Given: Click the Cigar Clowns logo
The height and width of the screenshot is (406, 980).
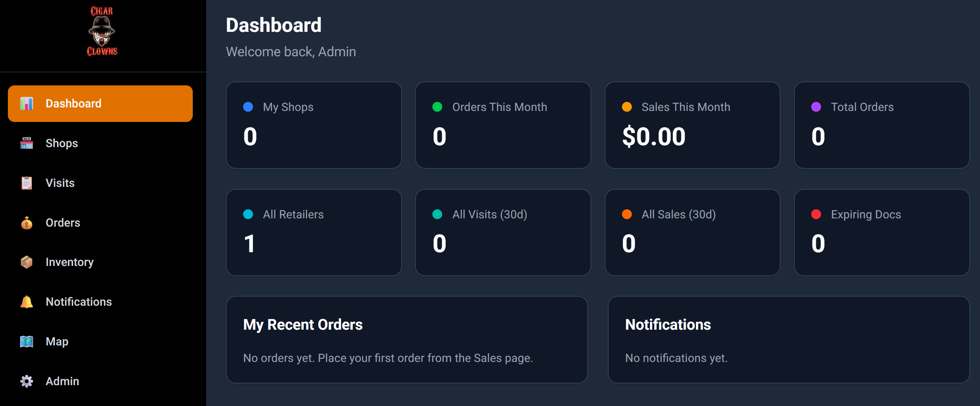Looking at the screenshot, I should coord(102,31).
